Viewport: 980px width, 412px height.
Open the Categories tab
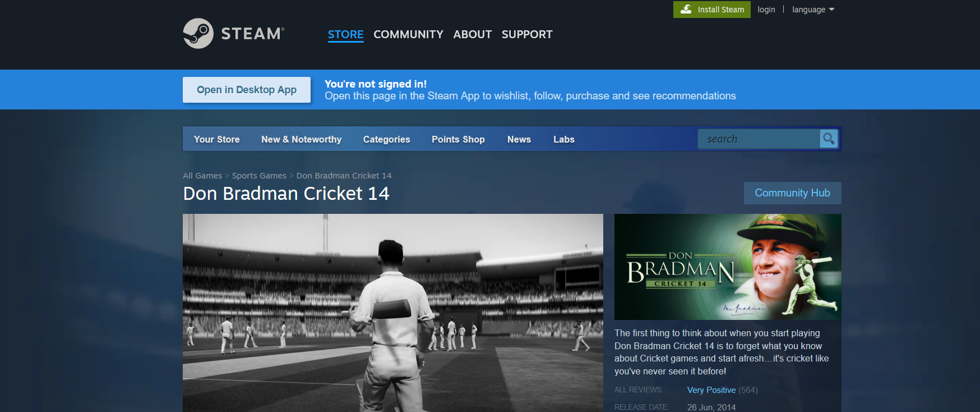pyautogui.click(x=386, y=139)
